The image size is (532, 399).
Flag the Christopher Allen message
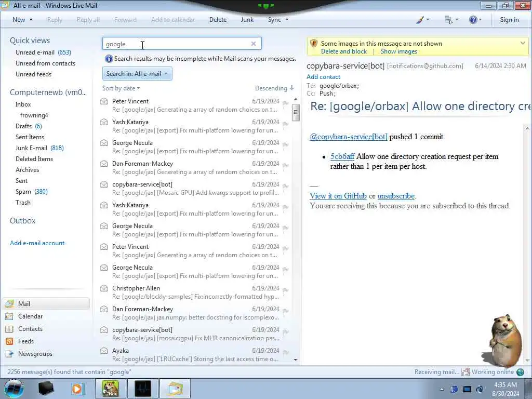coord(285,290)
